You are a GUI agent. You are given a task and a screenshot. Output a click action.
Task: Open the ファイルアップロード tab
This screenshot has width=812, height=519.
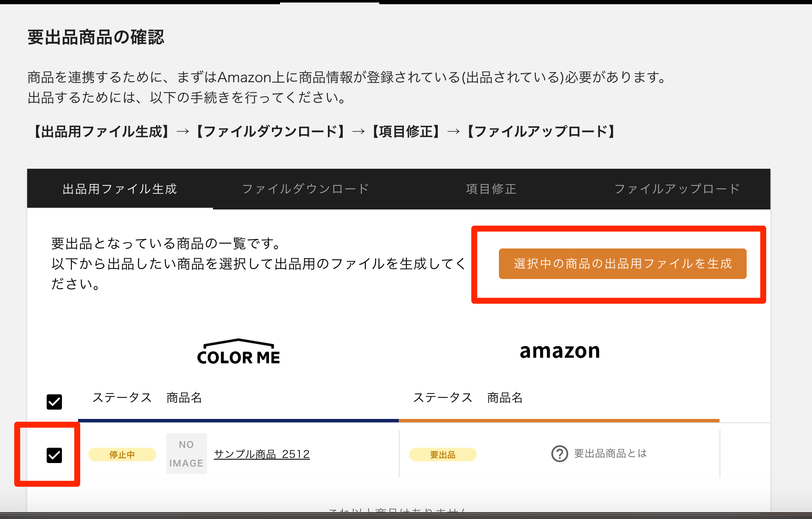[677, 189]
